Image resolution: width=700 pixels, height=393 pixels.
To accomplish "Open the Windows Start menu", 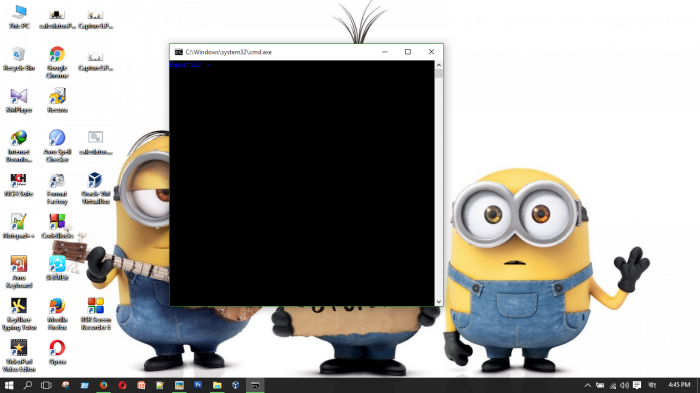I will pyautogui.click(x=9, y=385).
